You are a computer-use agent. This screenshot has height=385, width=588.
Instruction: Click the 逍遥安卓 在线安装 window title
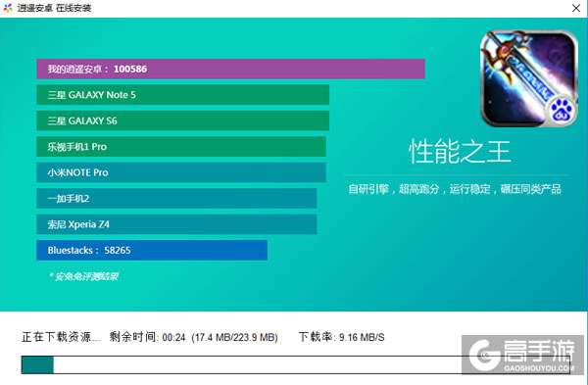(x=54, y=8)
